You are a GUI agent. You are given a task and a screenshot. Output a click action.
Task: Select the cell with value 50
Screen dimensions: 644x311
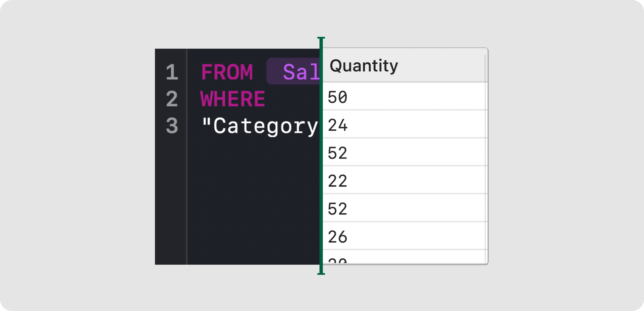(x=404, y=96)
